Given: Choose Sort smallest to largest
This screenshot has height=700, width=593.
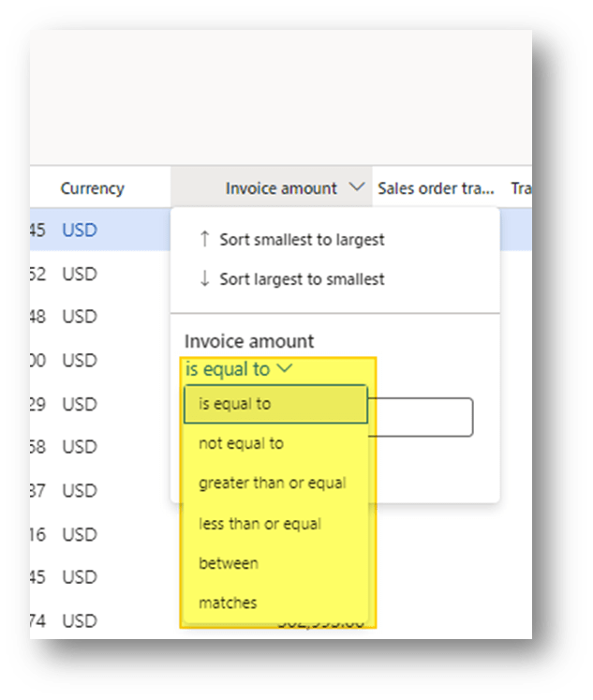Looking at the screenshot, I should (302, 240).
